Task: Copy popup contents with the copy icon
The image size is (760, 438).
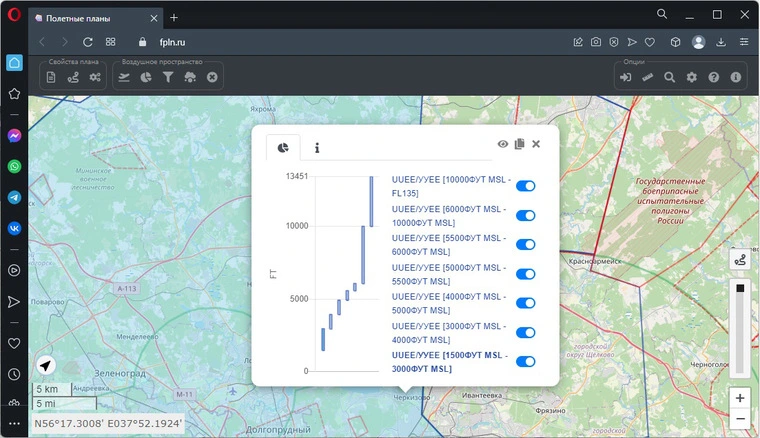Action: tap(519, 144)
